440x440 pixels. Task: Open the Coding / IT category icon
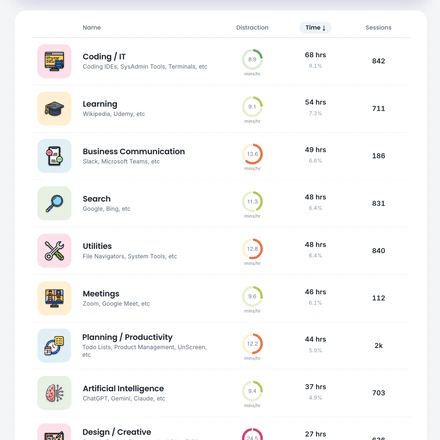[54, 61]
